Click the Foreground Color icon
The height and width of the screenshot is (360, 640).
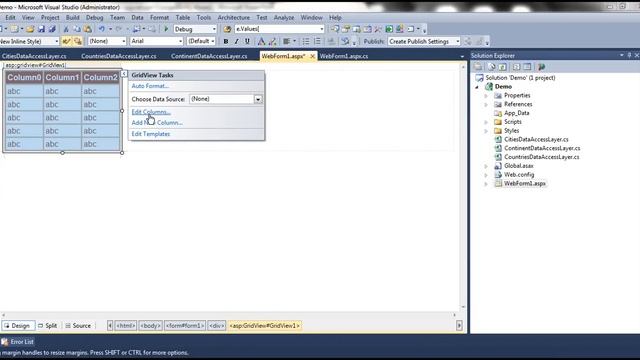point(261,41)
